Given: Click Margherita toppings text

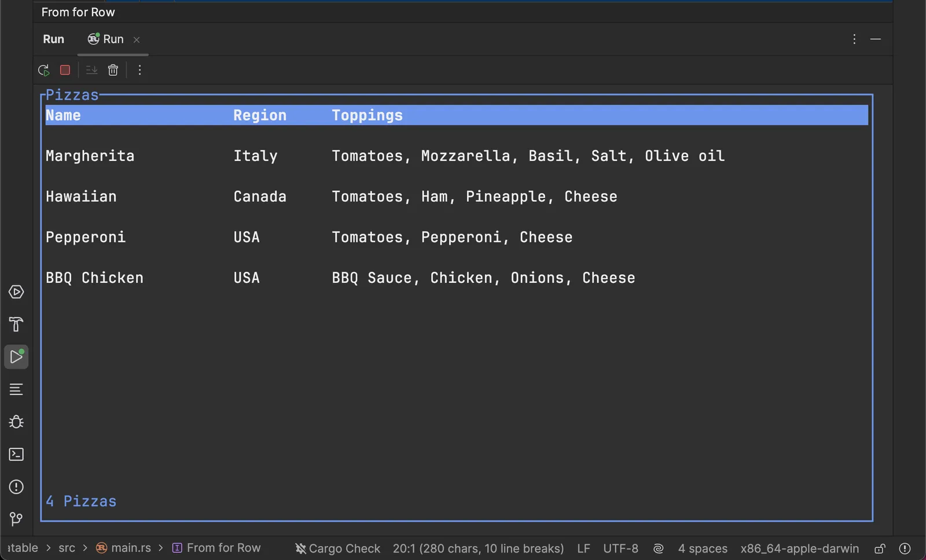Looking at the screenshot, I should tap(528, 156).
